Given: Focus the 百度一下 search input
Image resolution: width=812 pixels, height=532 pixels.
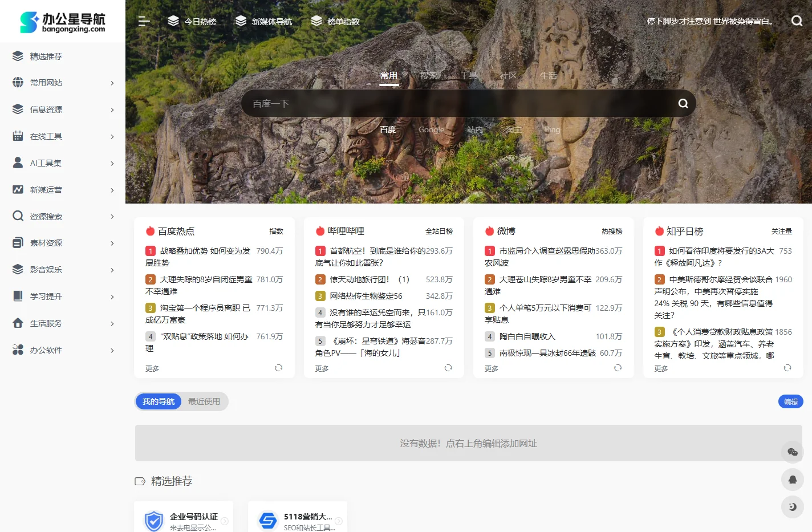Looking at the screenshot, I should pos(459,103).
